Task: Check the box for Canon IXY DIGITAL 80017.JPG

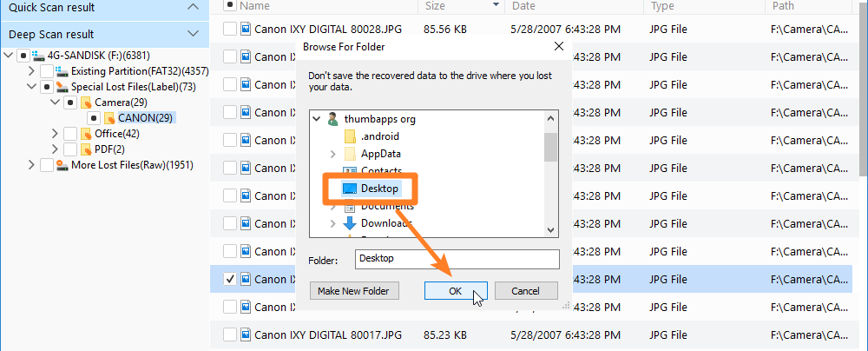Action: (230, 334)
